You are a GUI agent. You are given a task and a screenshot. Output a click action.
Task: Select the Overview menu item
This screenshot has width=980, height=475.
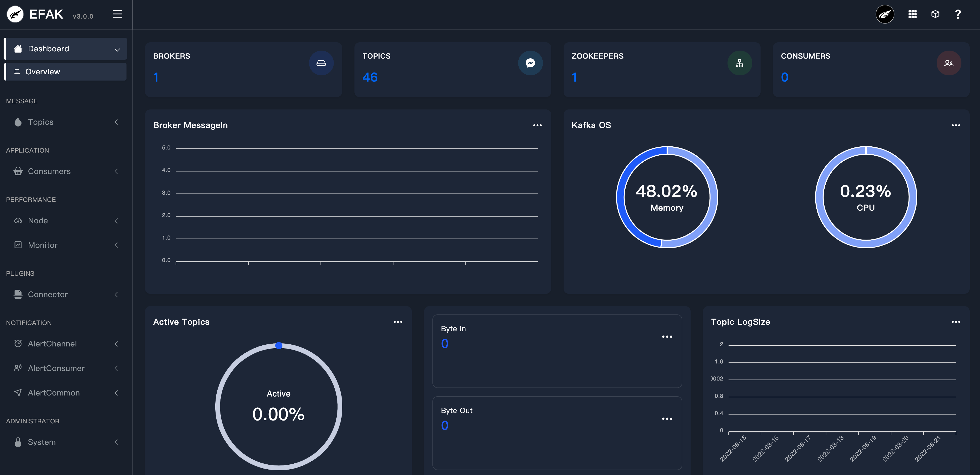[x=65, y=72]
